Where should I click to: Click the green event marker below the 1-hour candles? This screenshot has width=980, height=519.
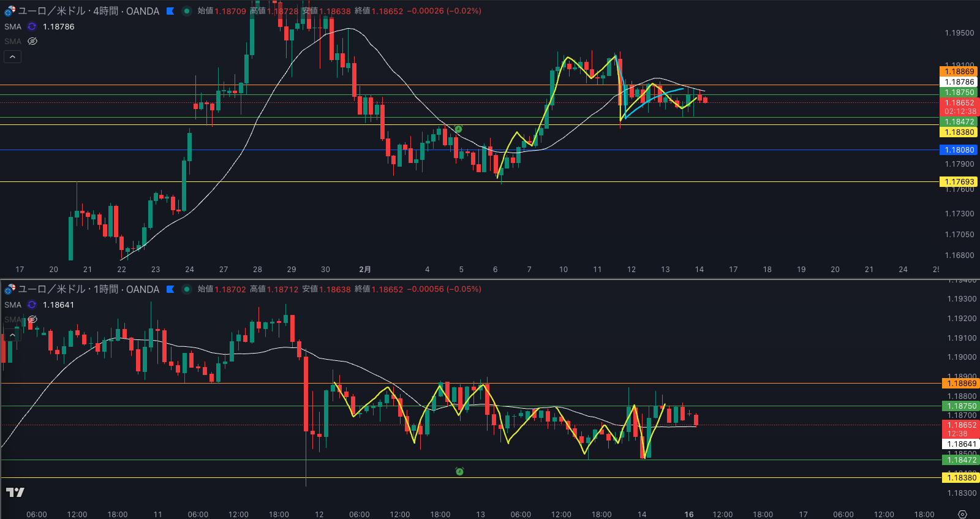pos(459,471)
